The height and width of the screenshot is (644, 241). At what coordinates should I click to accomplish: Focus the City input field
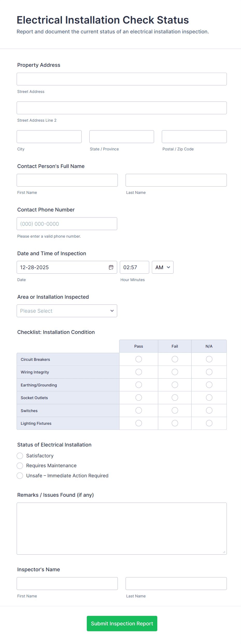49,136
